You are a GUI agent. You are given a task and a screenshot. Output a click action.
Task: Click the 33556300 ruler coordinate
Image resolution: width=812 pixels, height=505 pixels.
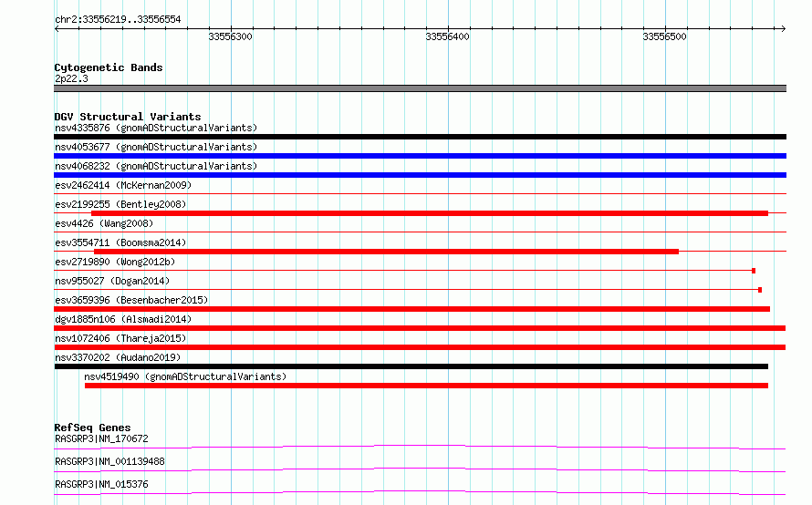point(231,36)
